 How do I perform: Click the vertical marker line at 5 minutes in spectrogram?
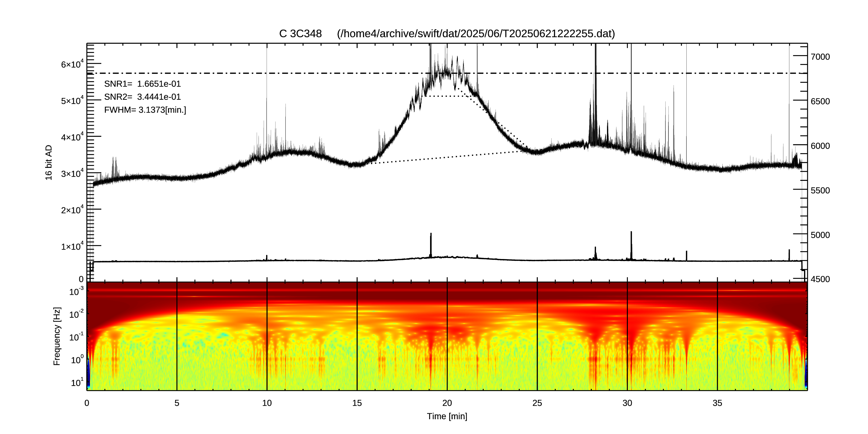pyautogui.click(x=177, y=336)
